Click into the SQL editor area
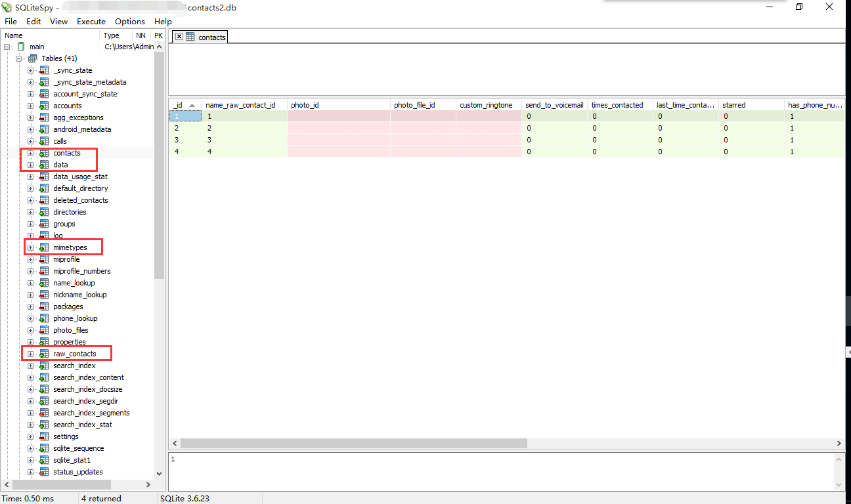851x504 pixels. click(507, 70)
